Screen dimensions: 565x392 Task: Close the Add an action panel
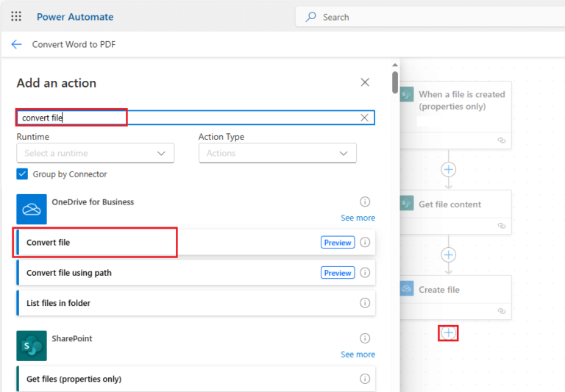click(365, 82)
